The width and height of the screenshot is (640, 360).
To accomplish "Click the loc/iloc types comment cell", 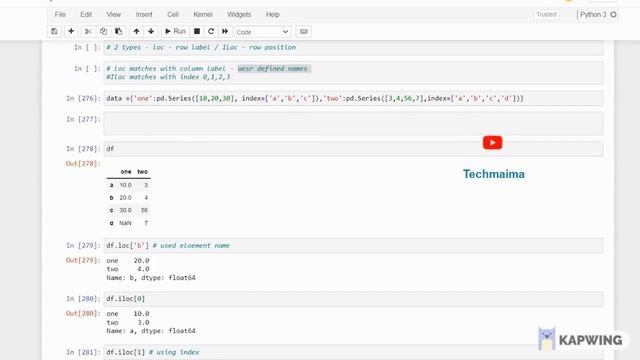I will coord(353,47).
